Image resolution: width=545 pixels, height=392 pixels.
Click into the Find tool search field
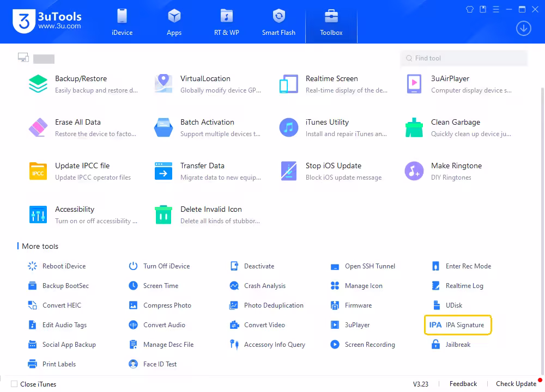coord(464,58)
